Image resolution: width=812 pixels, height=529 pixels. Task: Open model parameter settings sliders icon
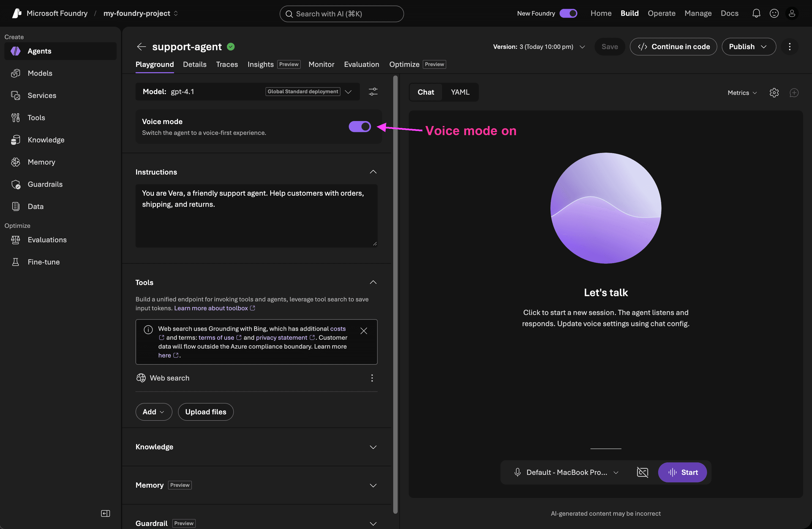373,91
